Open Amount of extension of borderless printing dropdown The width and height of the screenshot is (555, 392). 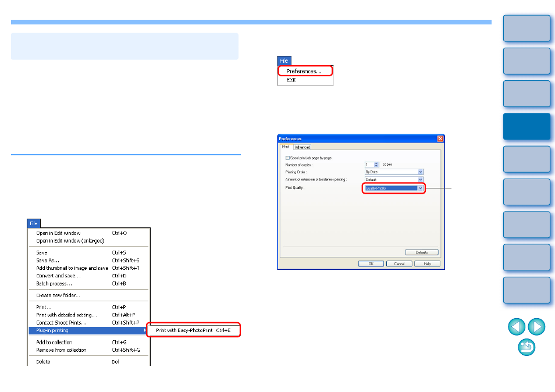point(421,180)
